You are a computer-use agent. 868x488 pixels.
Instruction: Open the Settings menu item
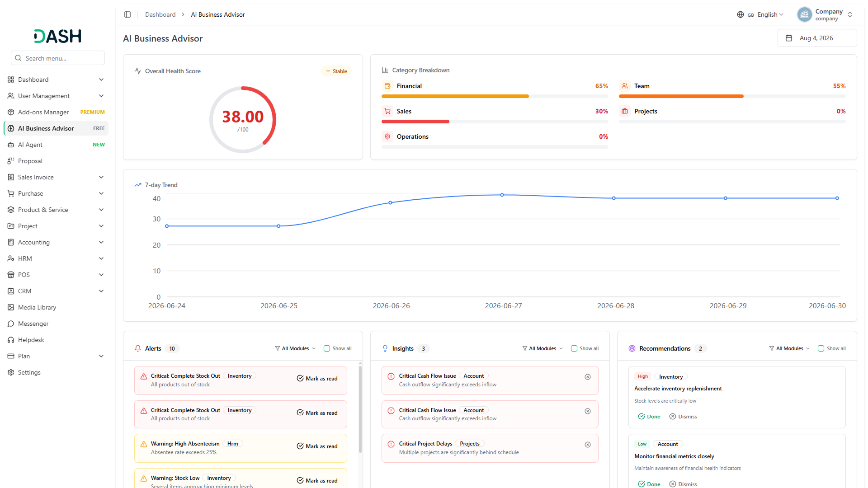[56, 372]
